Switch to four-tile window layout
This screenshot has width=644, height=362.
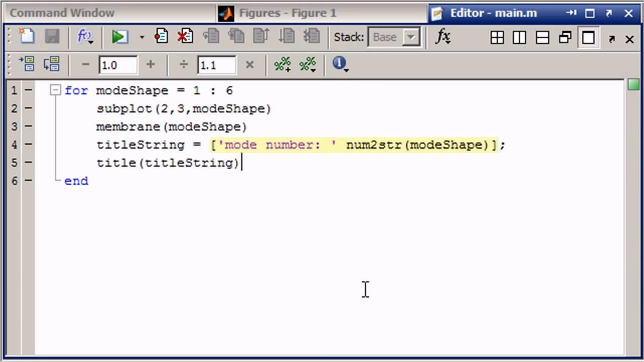pos(497,37)
